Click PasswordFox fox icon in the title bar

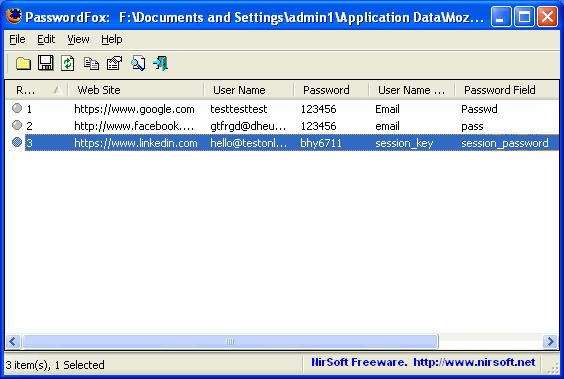coord(14,16)
